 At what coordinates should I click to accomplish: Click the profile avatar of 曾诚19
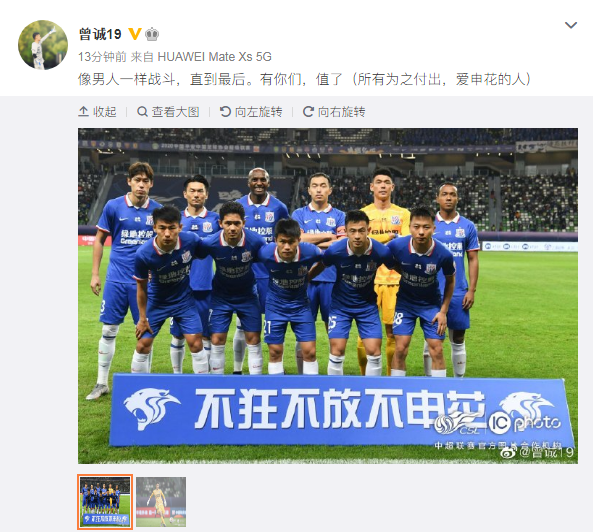pos(43,45)
